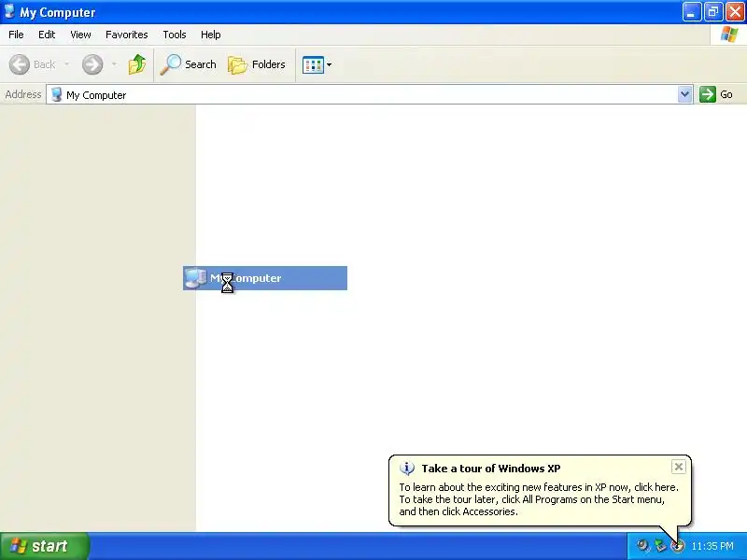Click the My Computer icon in address bar
The width and height of the screenshot is (747, 560).
[56, 94]
